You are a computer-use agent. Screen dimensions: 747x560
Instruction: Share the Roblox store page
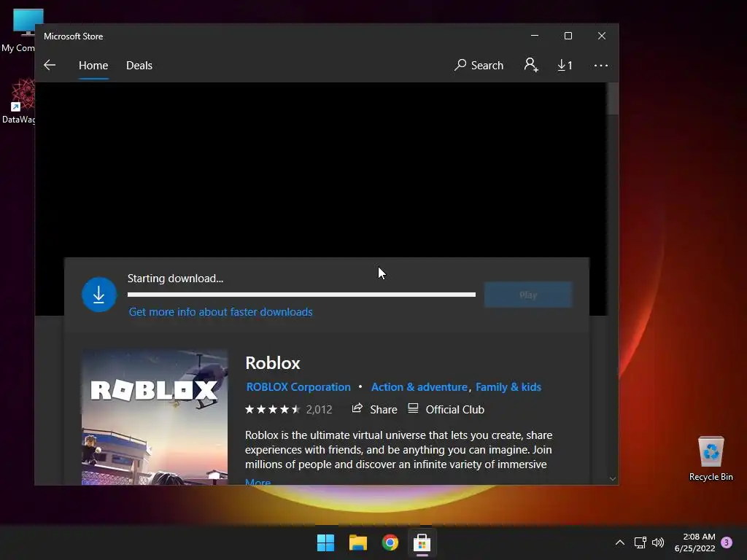point(374,409)
